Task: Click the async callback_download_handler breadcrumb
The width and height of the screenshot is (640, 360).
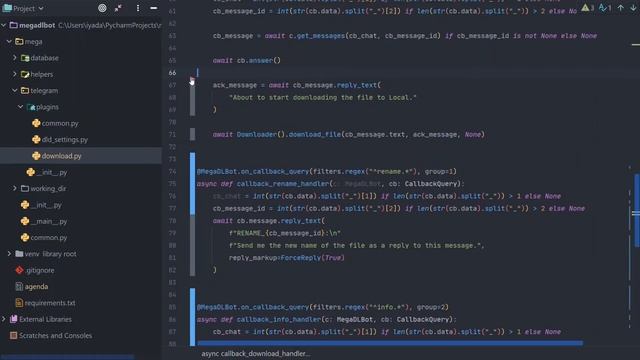Action: (255, 353)
